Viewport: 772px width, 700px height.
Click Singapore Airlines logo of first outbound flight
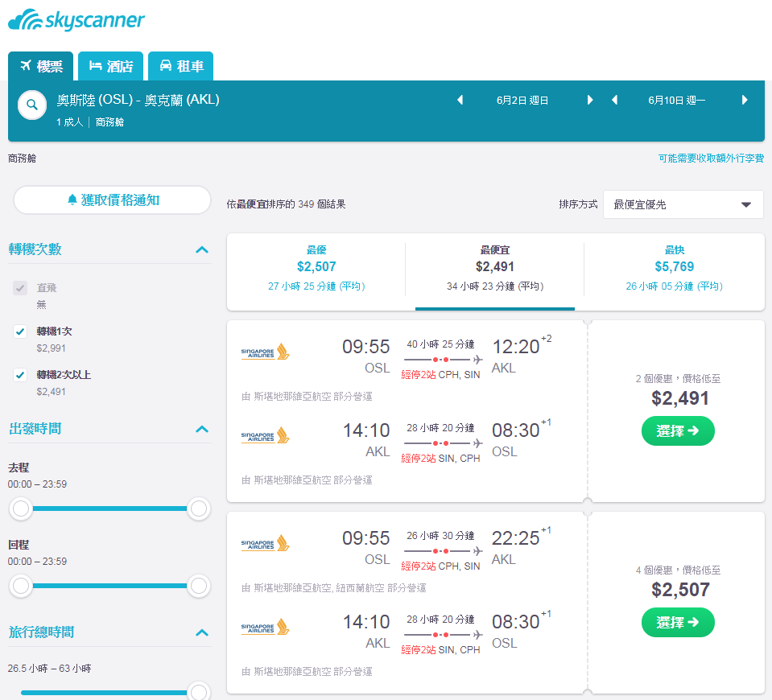[266, 352]
